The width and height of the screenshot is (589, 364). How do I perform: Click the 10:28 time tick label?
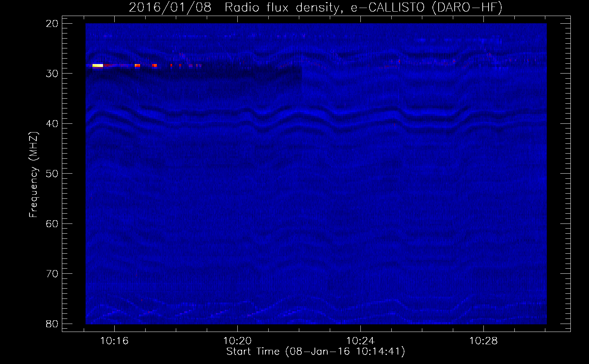point(483,341)
